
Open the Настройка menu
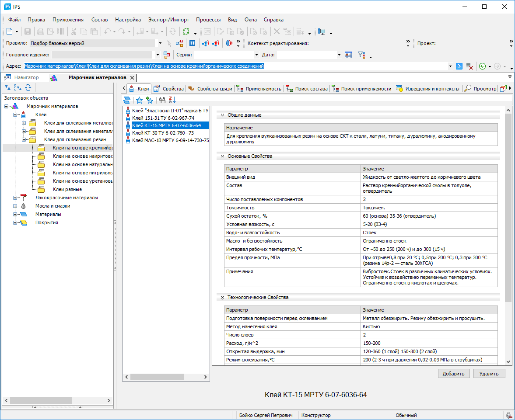tap(128, 20)
